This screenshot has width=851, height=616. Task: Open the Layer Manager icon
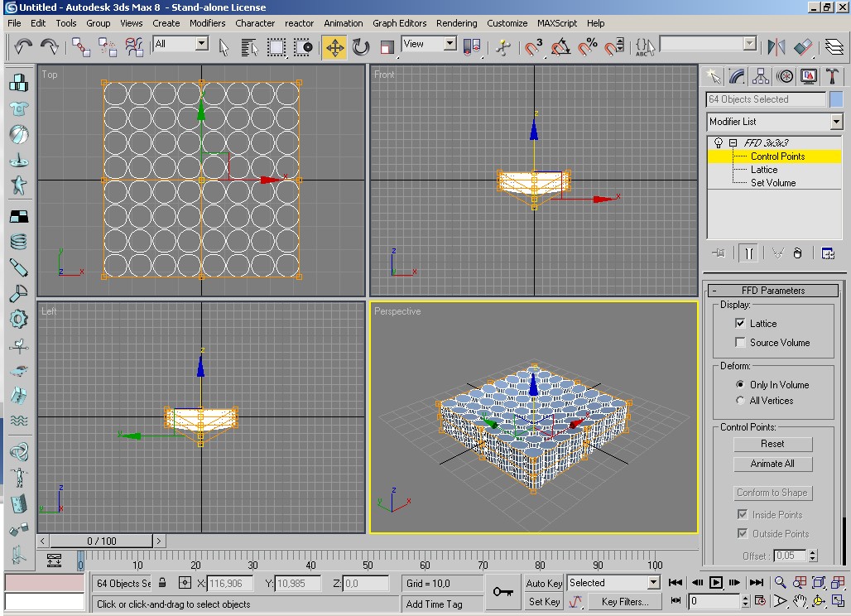[834, 47]
